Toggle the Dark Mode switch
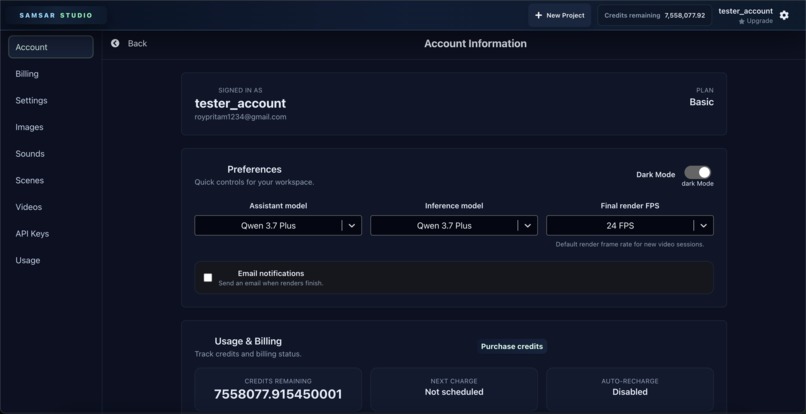This screenshot has height=414, width=806. pyautogui.click(x=698, y=172)
